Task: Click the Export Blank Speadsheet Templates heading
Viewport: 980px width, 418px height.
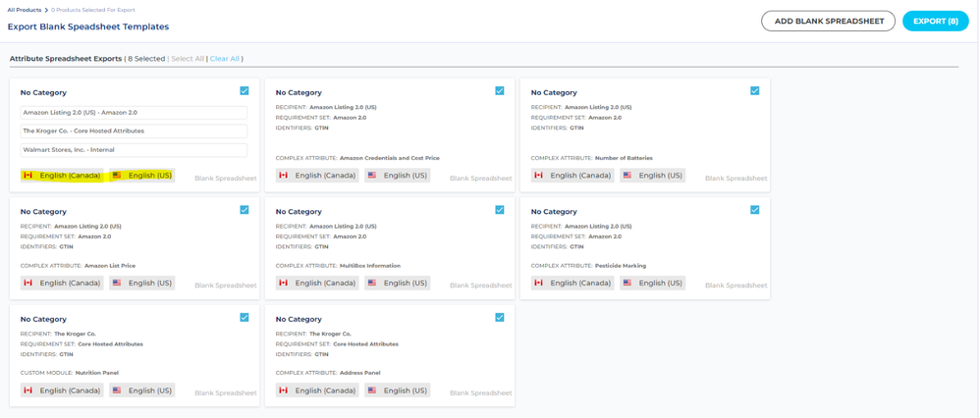Action: click(88, 26)
